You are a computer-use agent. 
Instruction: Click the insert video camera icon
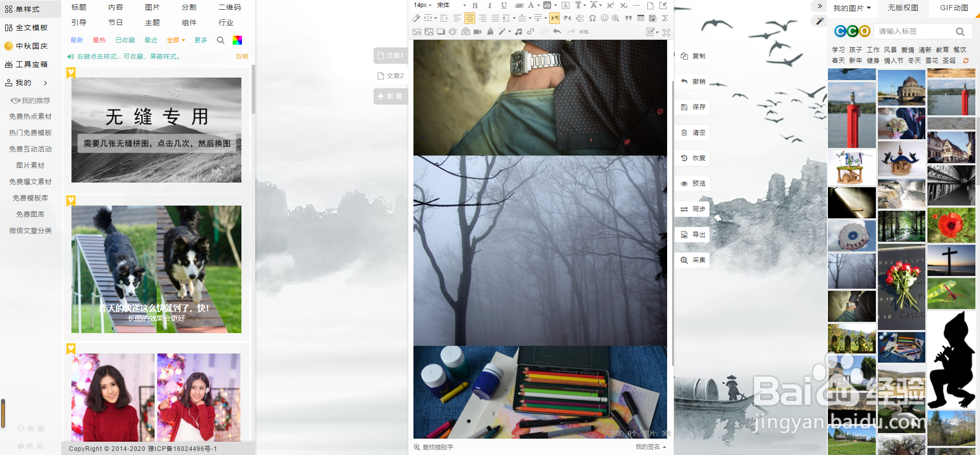[477, 32]
